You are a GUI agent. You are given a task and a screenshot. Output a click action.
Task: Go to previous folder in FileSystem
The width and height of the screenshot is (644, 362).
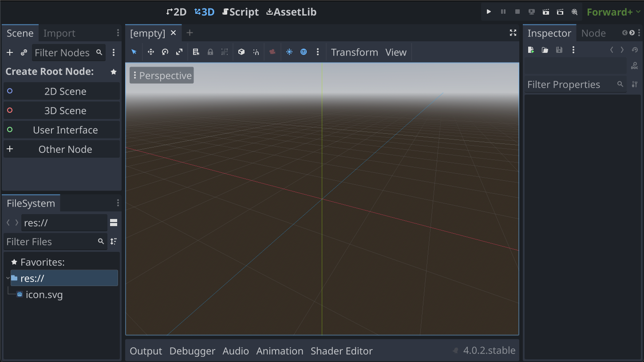coord(8,223)
